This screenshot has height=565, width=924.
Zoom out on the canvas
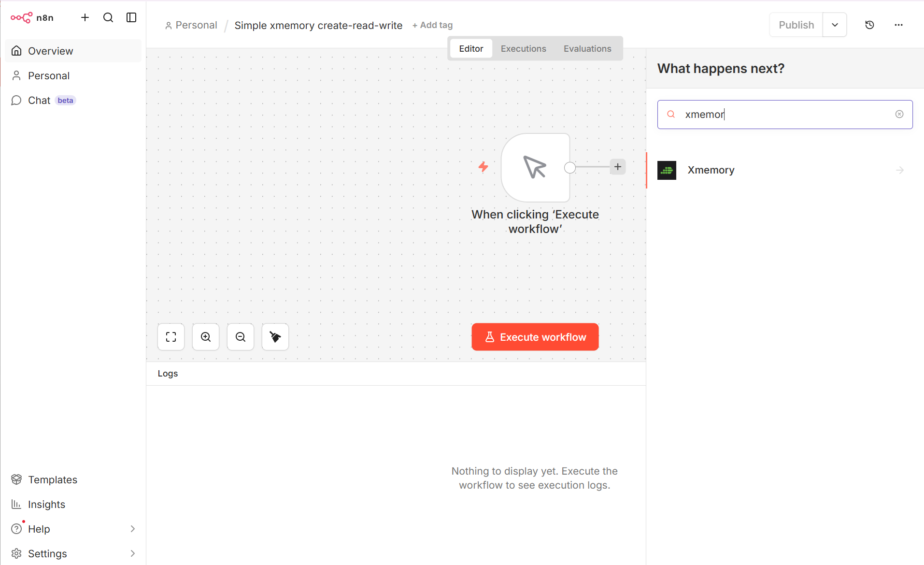coord(241,337)
